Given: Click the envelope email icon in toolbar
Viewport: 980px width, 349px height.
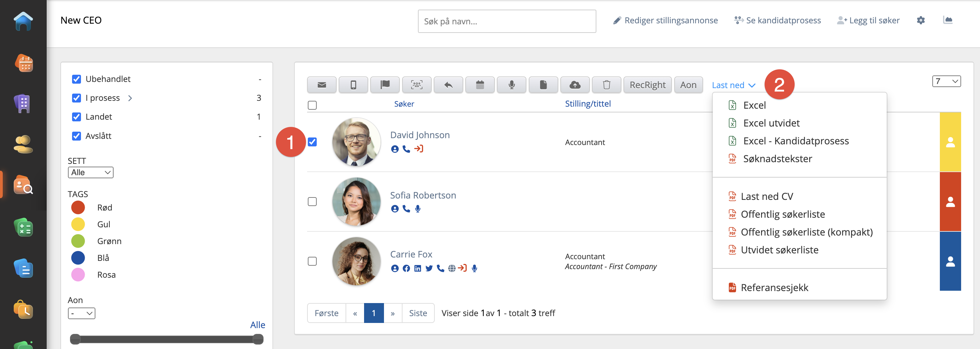Looking at the screenshot, I should (x=322, y=85).
